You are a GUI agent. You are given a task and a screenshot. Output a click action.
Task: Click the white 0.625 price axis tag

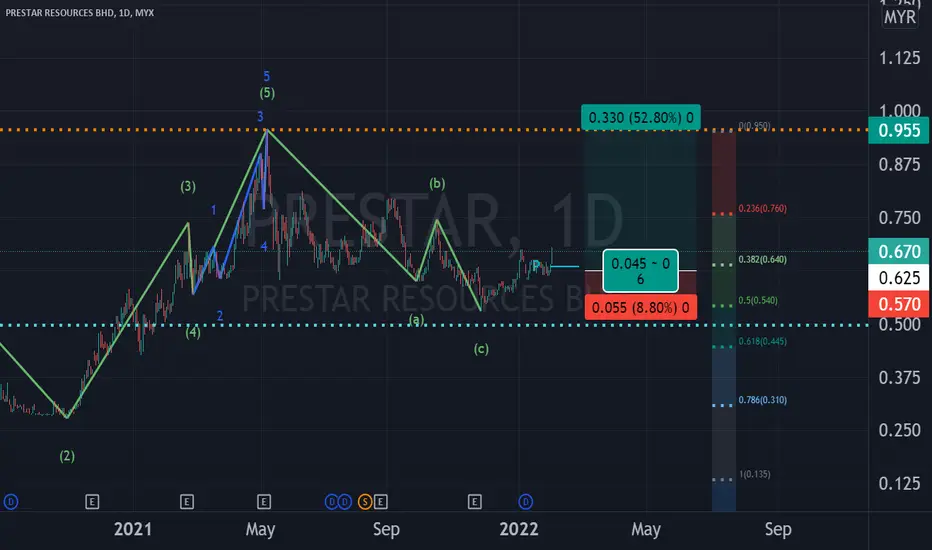(899, 278)
